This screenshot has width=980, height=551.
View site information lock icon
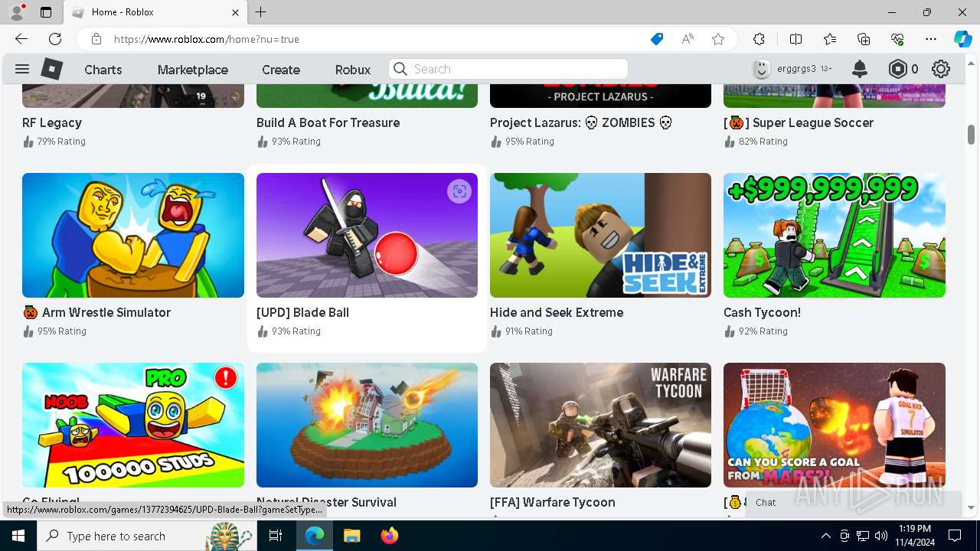coord(96,39)
